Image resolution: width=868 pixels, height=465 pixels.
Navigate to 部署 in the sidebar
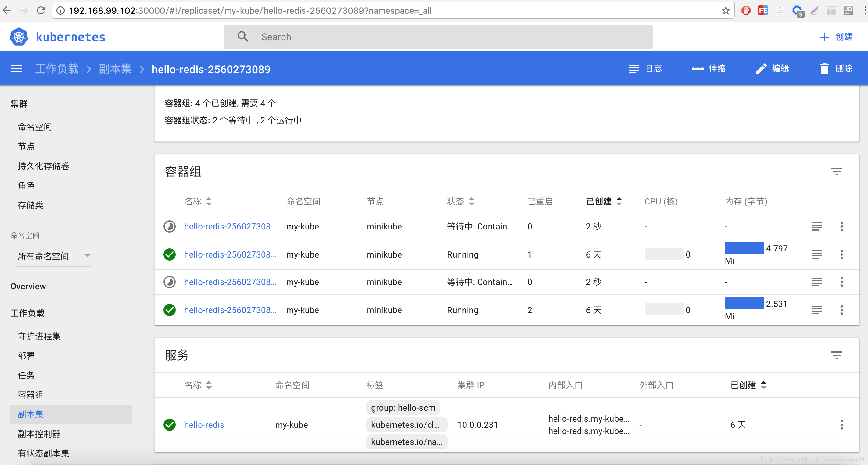[26, 355]
